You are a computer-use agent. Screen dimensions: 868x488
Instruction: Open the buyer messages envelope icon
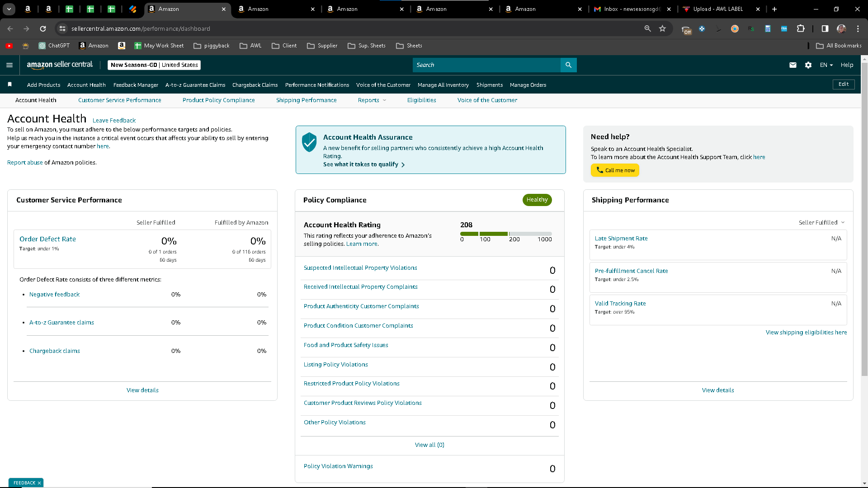pyautogui.click(x=793, y=65)
